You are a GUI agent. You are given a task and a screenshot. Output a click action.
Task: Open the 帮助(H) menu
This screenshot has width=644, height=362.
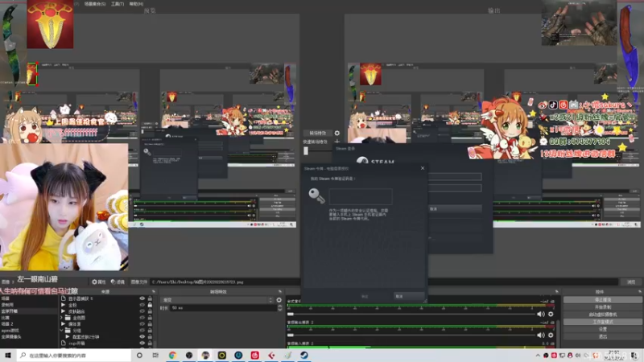click(136, 4)
